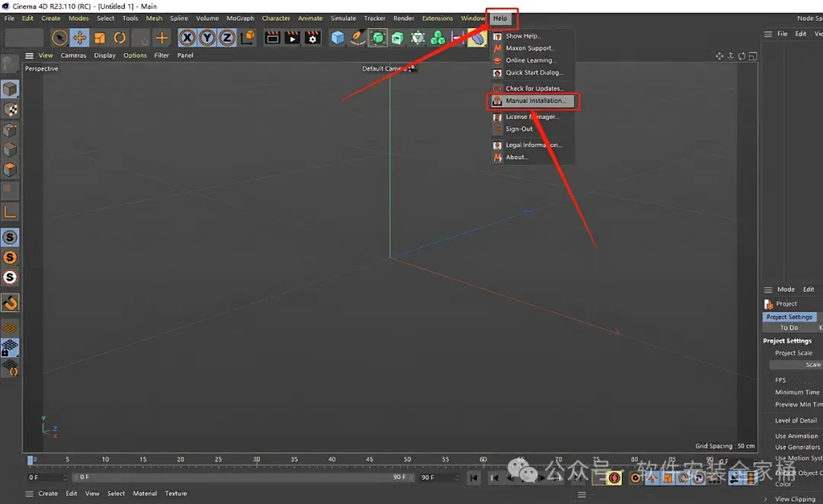Select the Live Selection arrow tool
The image size is (823, 504).
pyautogui.click(x=59, y=38)
